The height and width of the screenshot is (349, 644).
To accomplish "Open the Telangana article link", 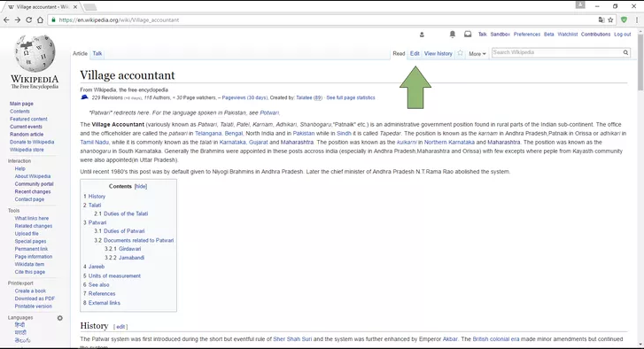I will point(208,134).
